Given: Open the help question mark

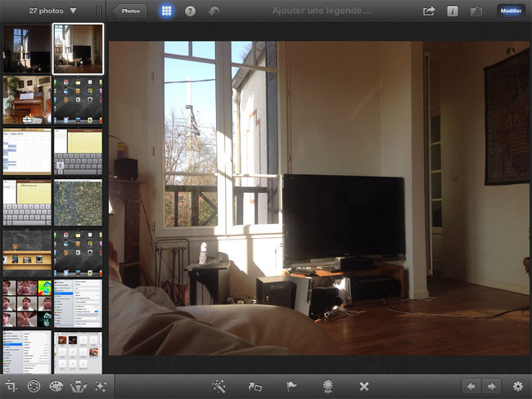Looking at the screenshot, I should [x=190, y=11].
